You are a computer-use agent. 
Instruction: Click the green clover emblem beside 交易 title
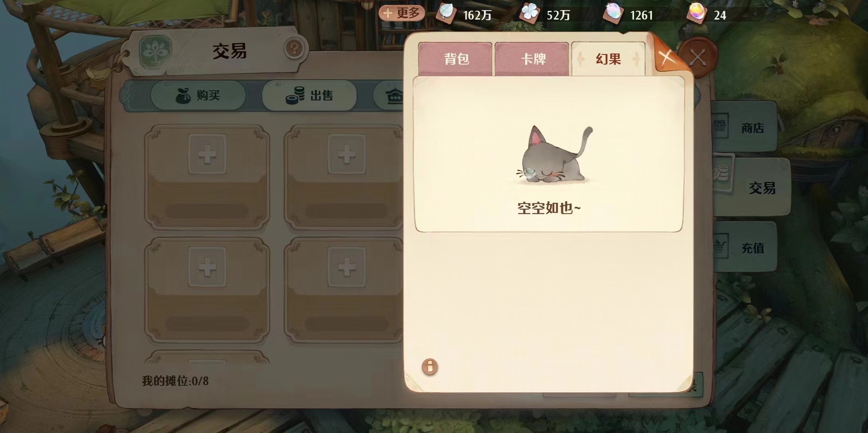(x=156, y=52)
